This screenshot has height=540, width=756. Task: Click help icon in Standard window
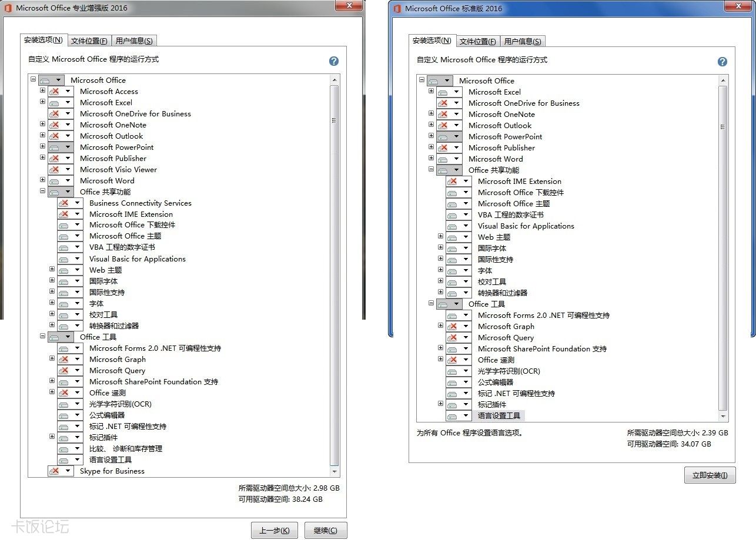pos(722,62)
